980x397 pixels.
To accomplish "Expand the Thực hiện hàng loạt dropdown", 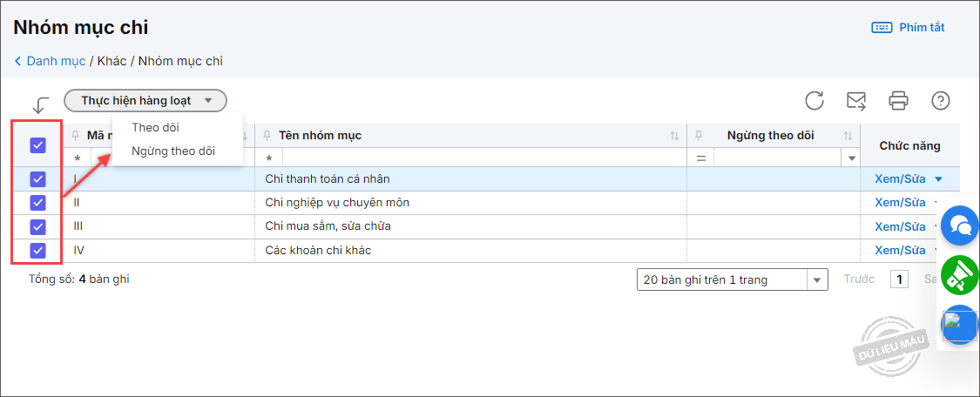I will click(x=145, y=100).
